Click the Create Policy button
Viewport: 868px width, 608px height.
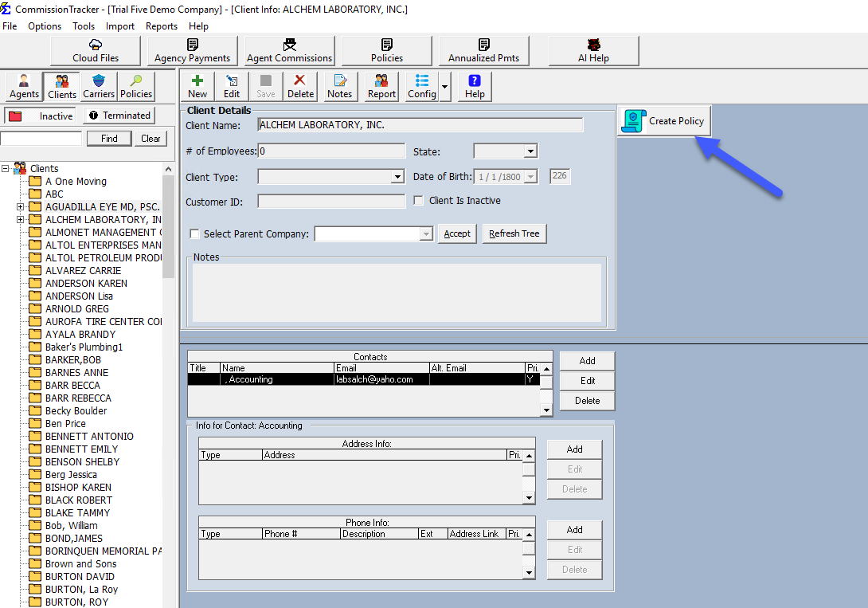664,120
